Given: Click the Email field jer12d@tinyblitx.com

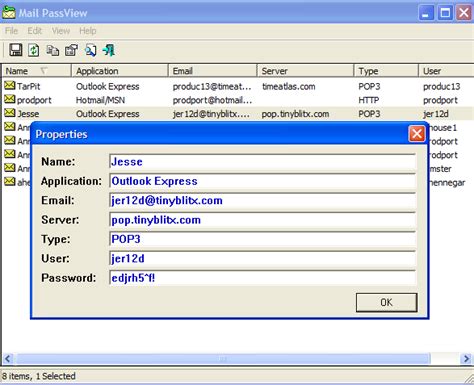Looking at the screenshot, I should click(x=263, y=201).
